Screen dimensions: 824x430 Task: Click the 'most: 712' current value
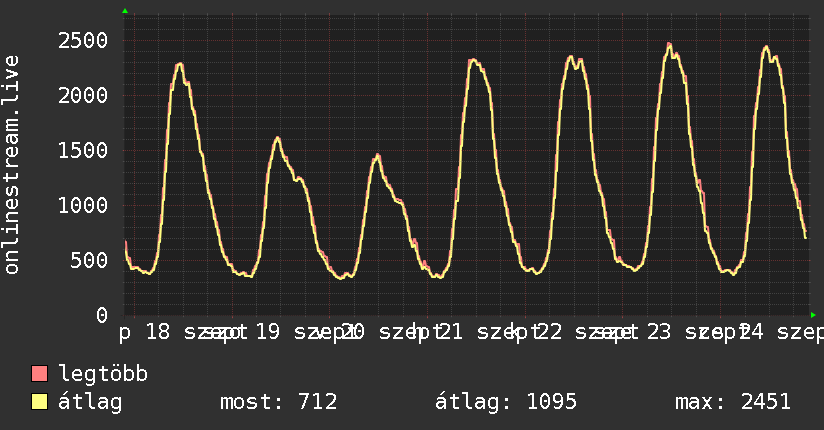(279, 402)
